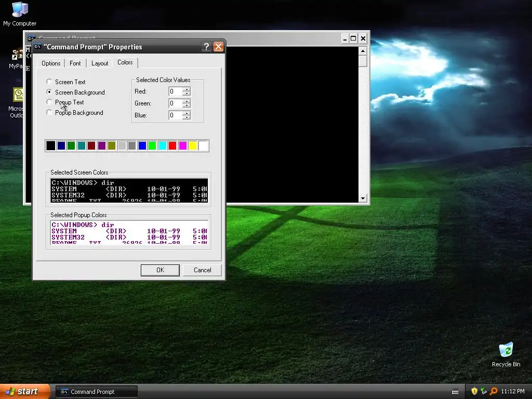Click Properties dialog title bar cmd icon
Viewport: 532px width, 399px height.
pos(37,46)
